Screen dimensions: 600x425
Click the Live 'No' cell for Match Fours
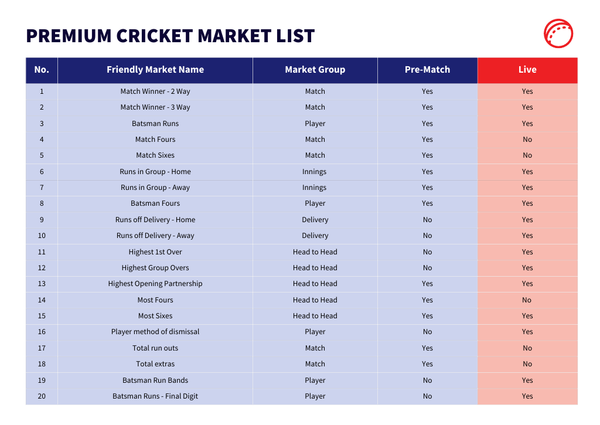point(527,139)
